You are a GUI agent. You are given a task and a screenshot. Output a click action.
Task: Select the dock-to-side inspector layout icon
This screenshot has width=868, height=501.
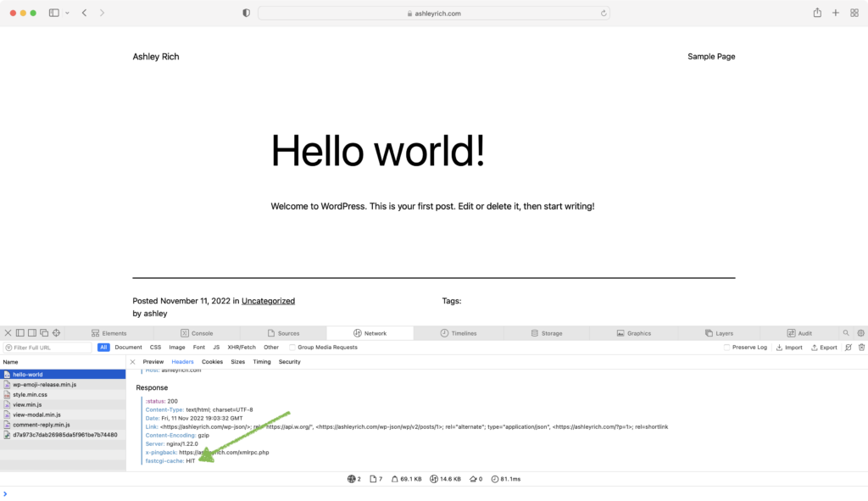click(x=32, y=332)
